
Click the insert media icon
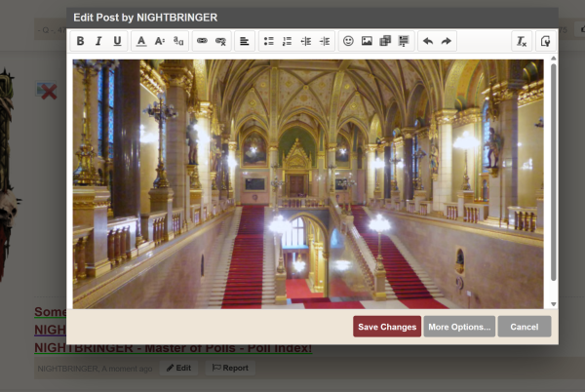385,41
